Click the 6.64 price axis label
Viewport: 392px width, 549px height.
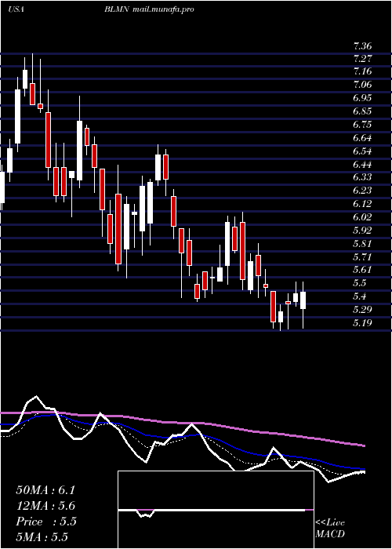pyautogui.click(x=362, y=138)
